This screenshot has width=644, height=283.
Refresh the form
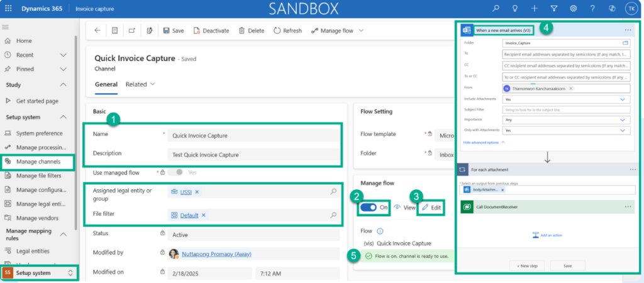[x=287, y=30]
